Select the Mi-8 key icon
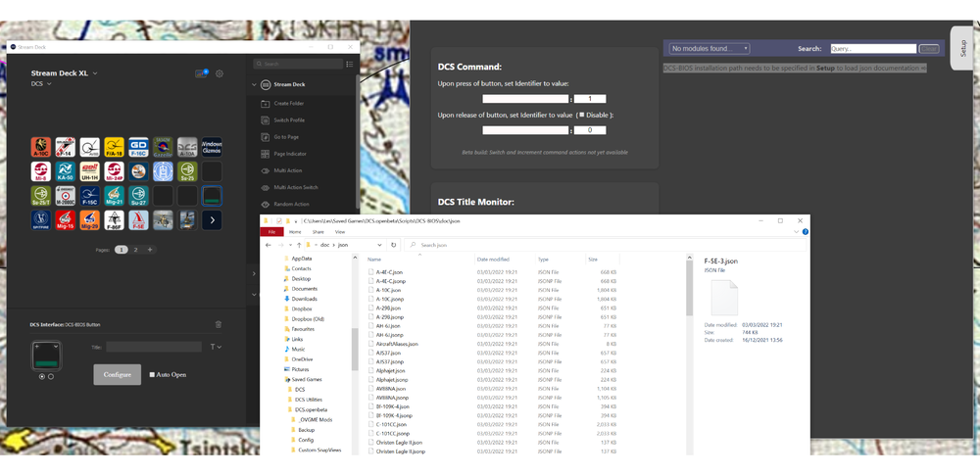The height and width of the screenshot is (475, 980). [40, 171]
